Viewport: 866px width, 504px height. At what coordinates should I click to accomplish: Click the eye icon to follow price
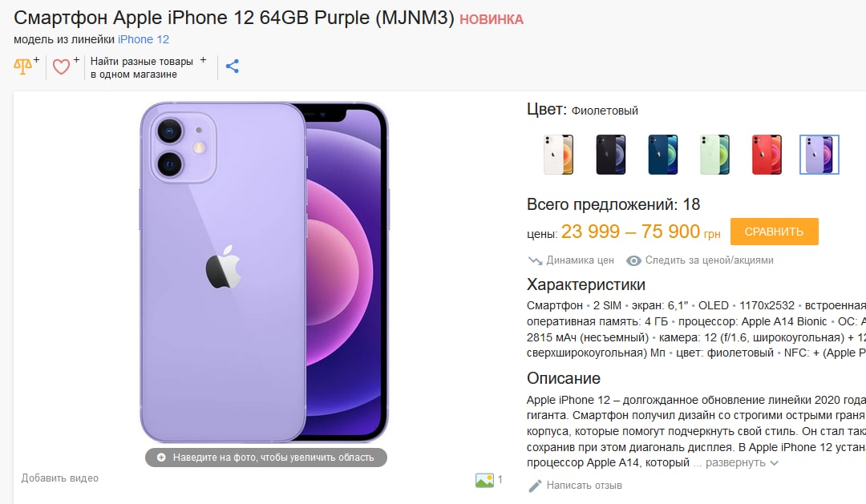pos(633,260)
